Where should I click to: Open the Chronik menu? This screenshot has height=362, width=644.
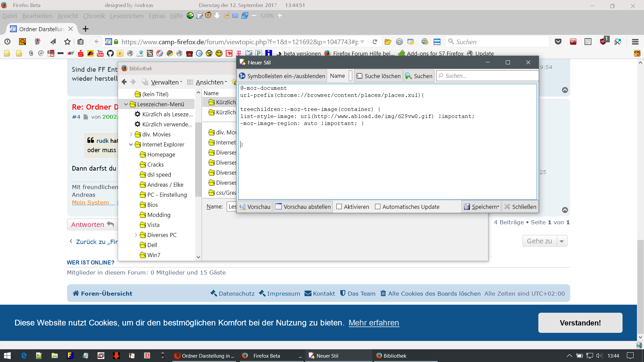(x=94, y=16)
